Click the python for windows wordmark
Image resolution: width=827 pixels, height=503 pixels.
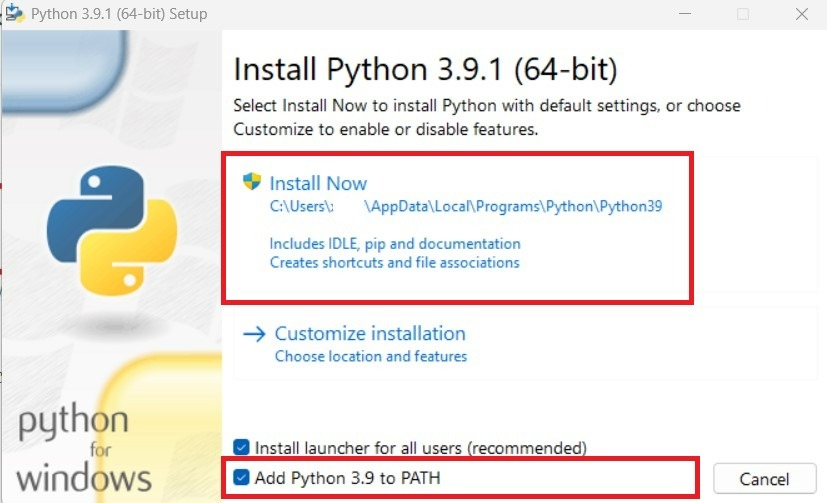(85, 448)
